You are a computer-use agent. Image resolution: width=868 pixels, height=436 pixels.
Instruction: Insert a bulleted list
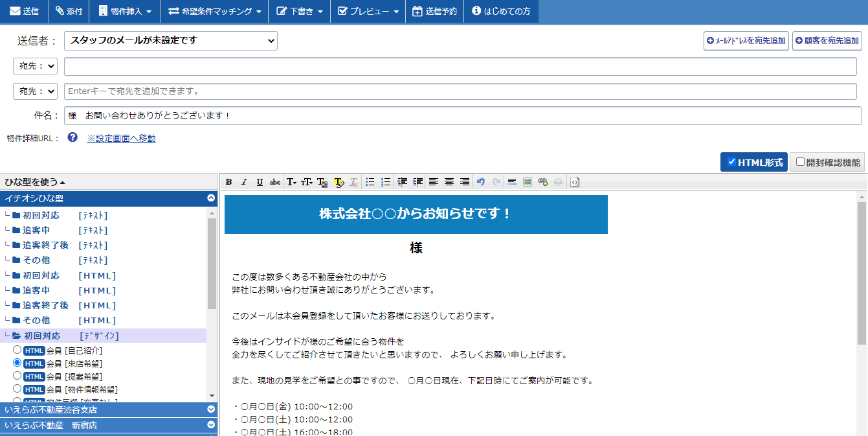tap(370, 182)
